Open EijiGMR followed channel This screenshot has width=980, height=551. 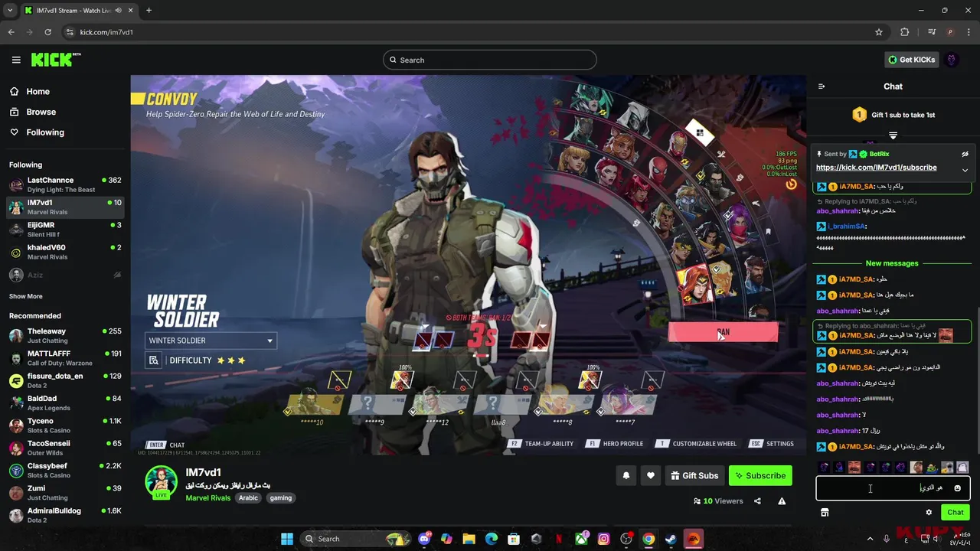65,230
